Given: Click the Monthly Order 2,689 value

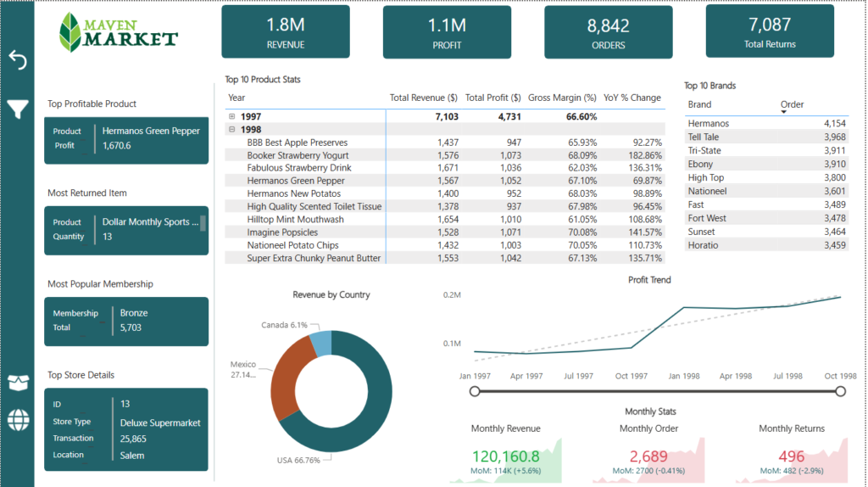Looking at the screenshot, I should (x=648, y=456).
